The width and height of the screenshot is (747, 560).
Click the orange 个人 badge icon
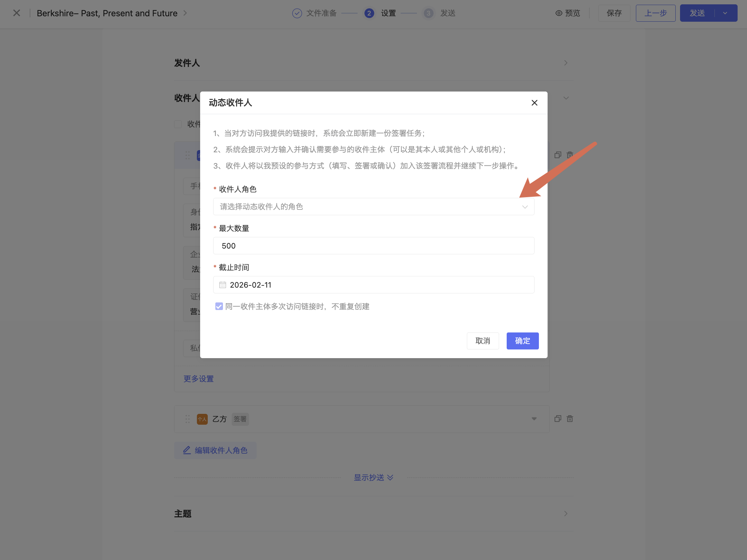tap(202, 419)
